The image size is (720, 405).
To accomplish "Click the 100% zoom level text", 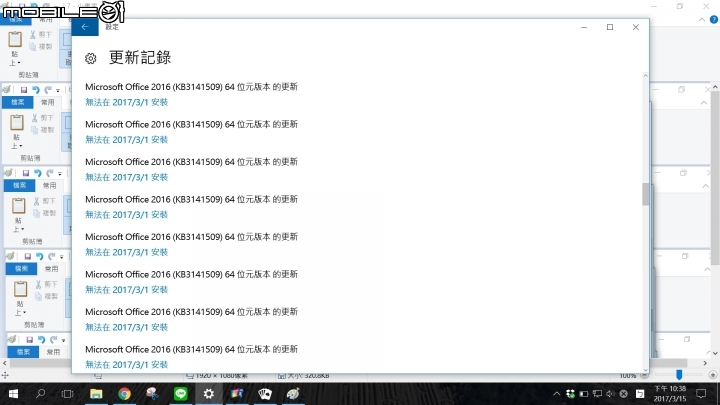I will coord(627,376).
